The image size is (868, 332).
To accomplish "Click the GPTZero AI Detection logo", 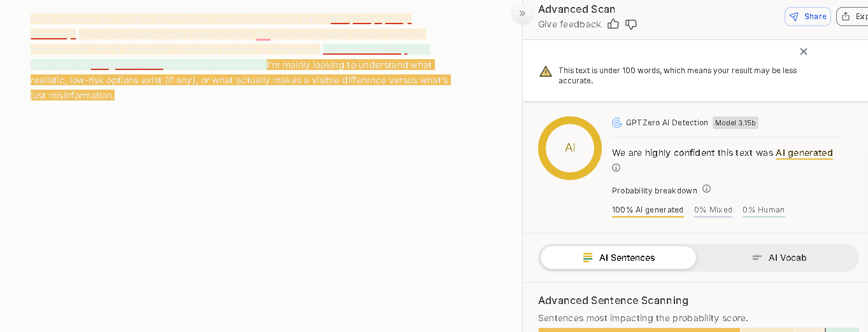I will [617, 123].
